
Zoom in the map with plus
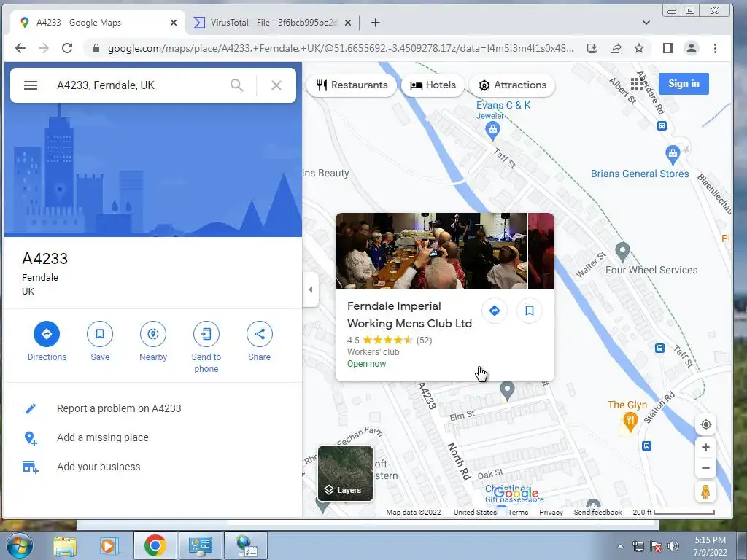(706, 447)
